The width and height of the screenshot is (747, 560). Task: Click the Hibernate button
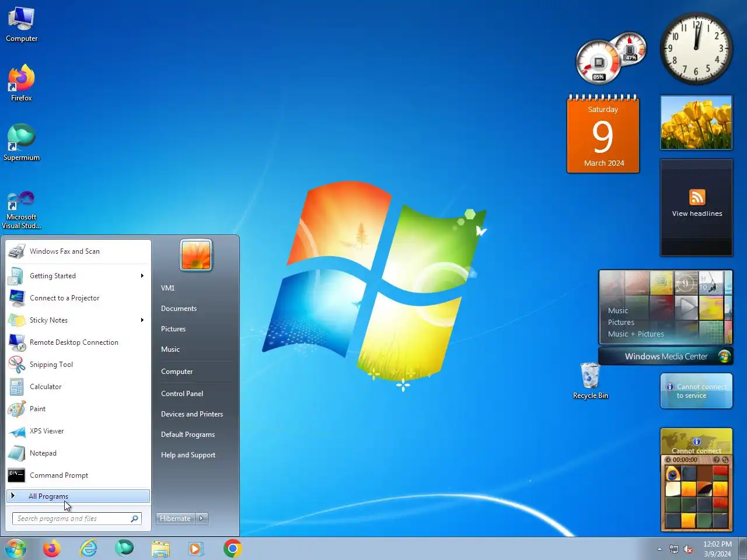[175, 519]
